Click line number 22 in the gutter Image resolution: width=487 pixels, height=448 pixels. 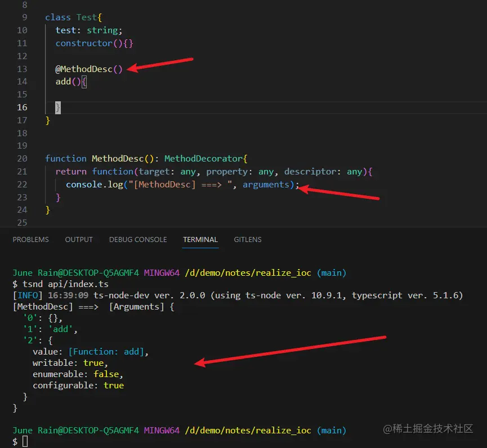pyautogui.click(x=22, y=185)
